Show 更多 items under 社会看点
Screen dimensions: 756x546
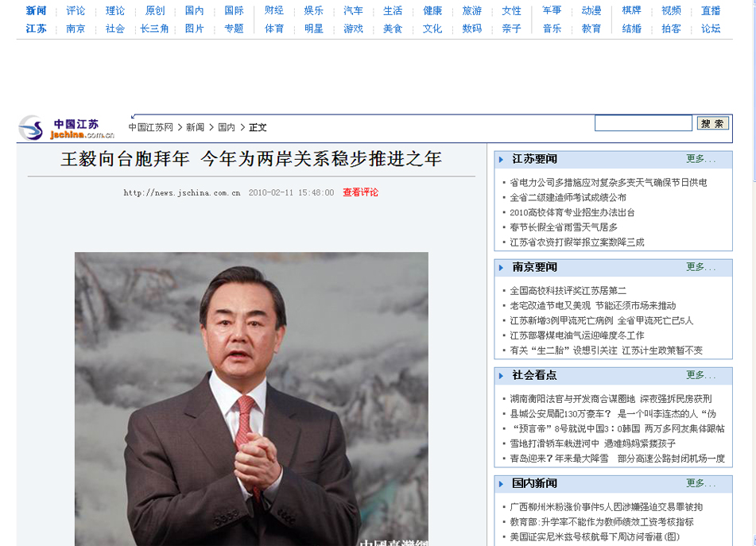tap(700, 375)
